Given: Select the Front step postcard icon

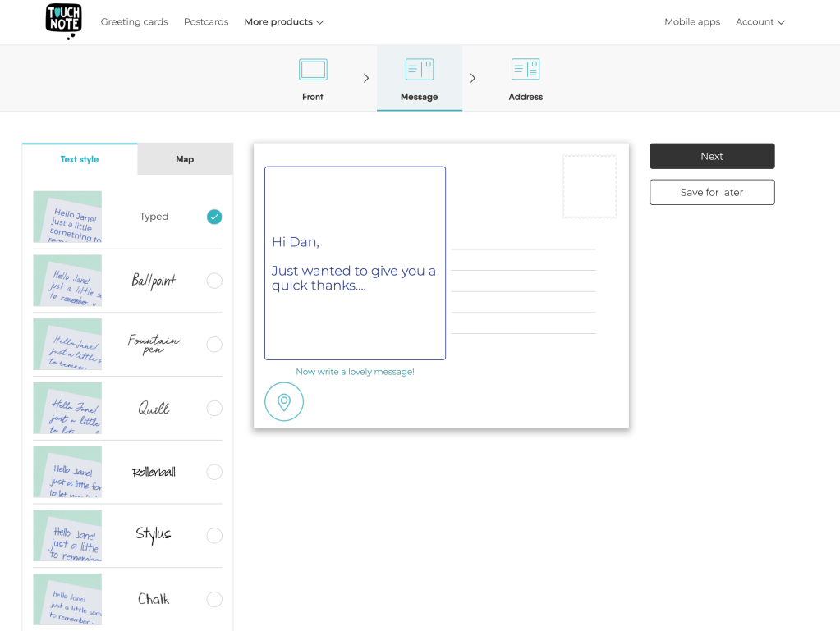Looking at the screenshot, I should [313, 70].
